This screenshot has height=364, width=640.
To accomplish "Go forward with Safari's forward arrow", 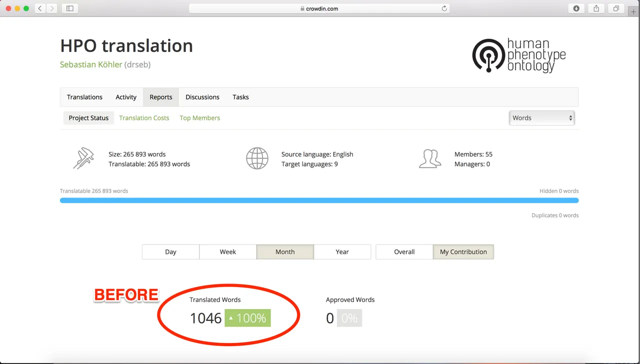I will pyautogui.click(x=52, y=8).
